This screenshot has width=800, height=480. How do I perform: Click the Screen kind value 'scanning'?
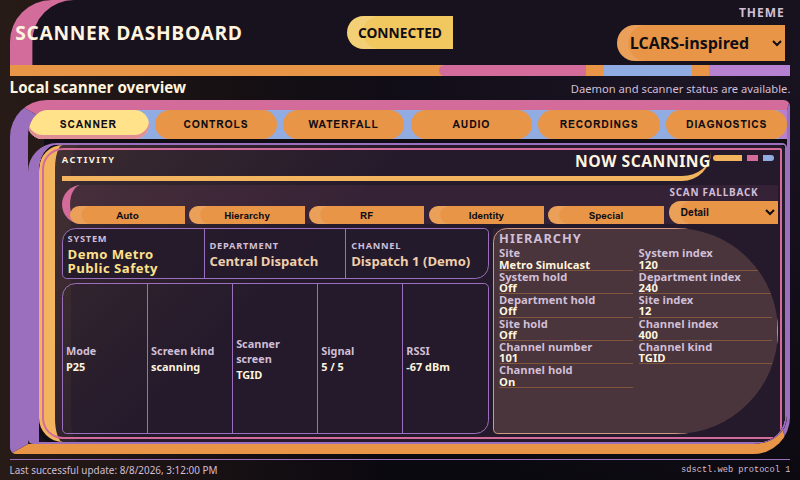[176, 367]
